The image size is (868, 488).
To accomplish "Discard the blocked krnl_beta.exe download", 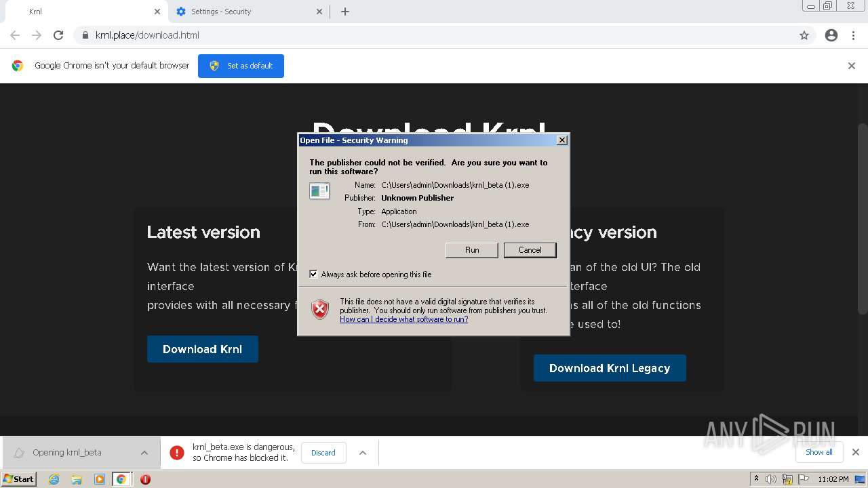I will point(323,453).
